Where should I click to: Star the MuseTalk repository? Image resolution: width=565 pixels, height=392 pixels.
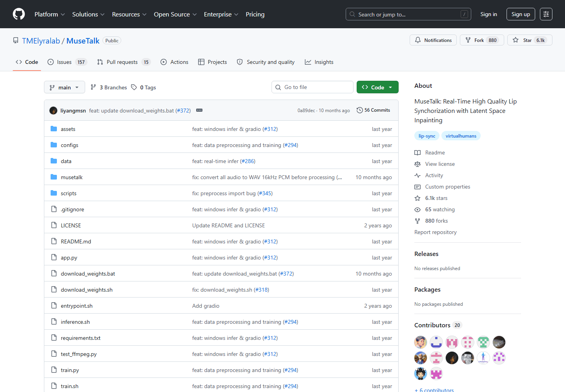pos(530,40)
